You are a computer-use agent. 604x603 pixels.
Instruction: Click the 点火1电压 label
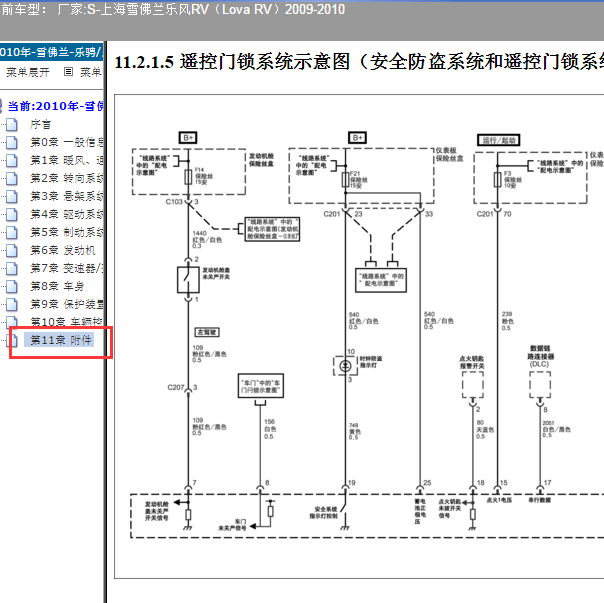point(499,500)
